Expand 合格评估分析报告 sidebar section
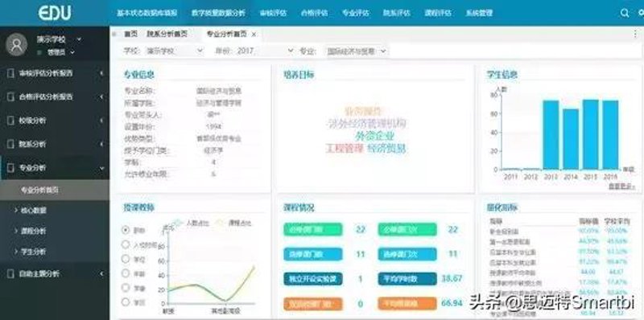Screen dimensions: 644x320 pos(101,96)
